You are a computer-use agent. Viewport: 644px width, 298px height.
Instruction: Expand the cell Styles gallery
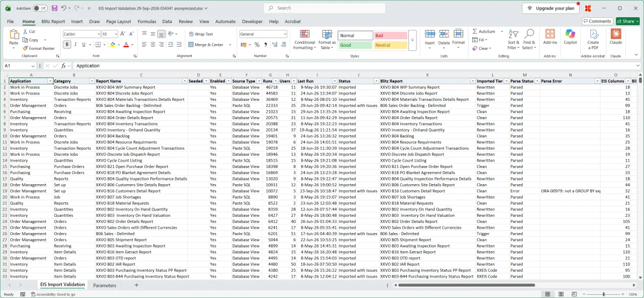[x=412, y=40]
